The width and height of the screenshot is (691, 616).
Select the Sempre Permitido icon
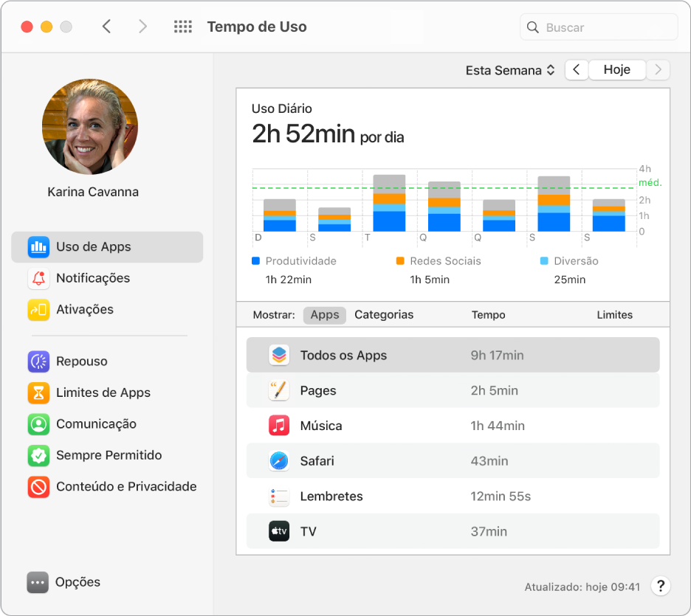38,455
